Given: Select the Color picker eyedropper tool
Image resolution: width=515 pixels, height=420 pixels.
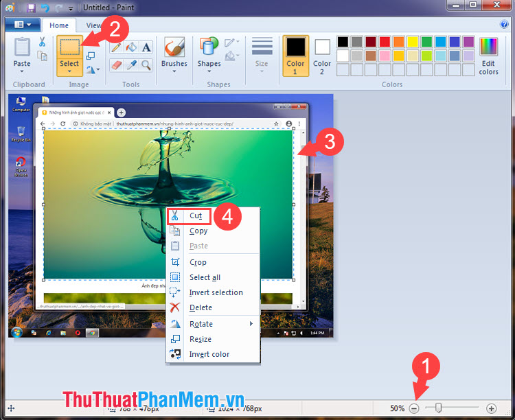Looking at the screenshot, I should [x=131, y=65].
